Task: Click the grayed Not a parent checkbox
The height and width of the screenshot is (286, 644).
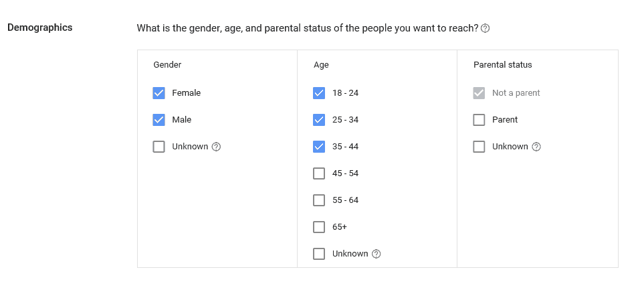Action: (479, 93)
